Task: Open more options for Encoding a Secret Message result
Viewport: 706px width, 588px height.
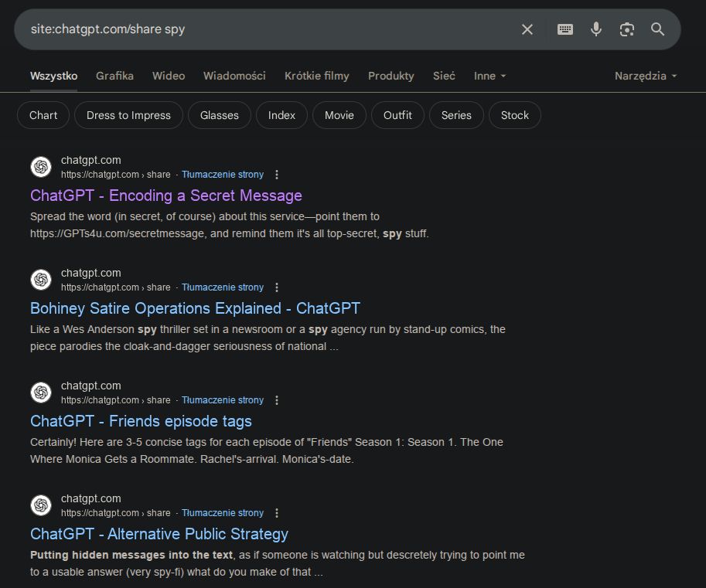Action: (277, 175)
